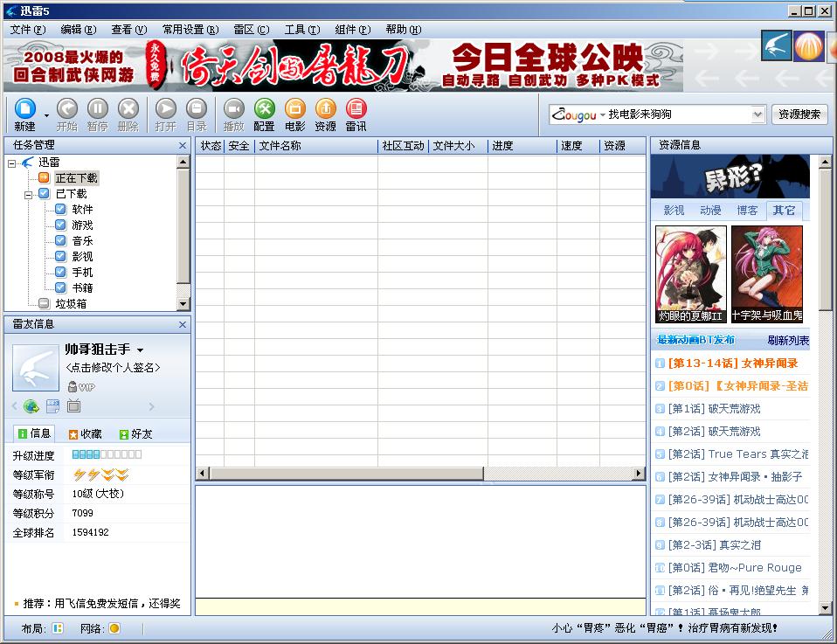Toggle the 软件 checkbox in task tree

[61, 210]
